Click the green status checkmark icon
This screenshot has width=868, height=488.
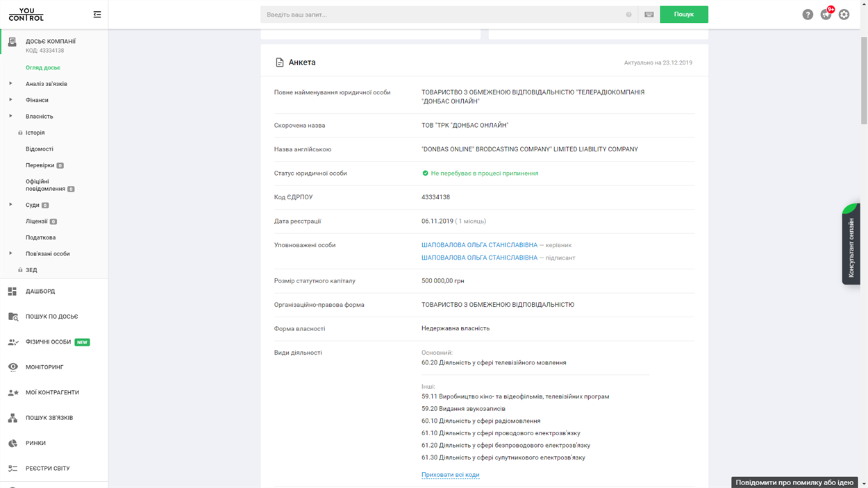pos(425,174)
